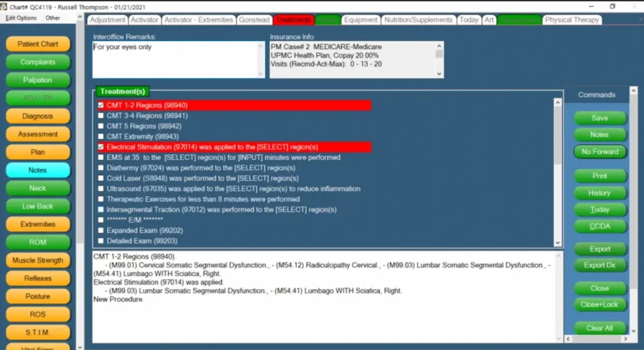Screen dimensions: 644x350
Task: Check Expanded Exam (99202) checkbox
Action: click(x=101, y=230)
